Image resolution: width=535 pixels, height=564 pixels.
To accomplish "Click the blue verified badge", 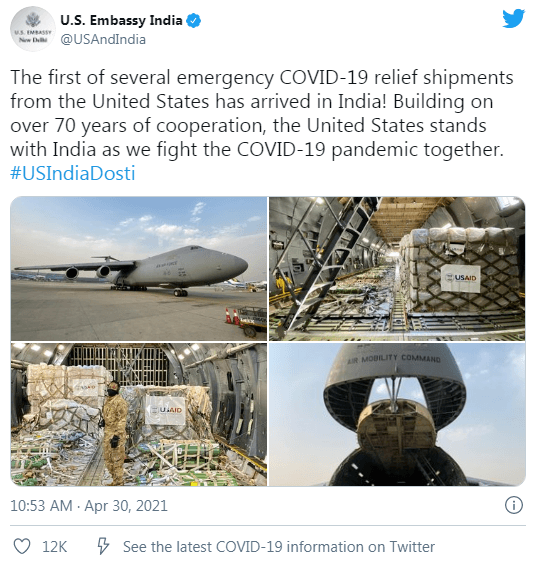I will 194,21.
